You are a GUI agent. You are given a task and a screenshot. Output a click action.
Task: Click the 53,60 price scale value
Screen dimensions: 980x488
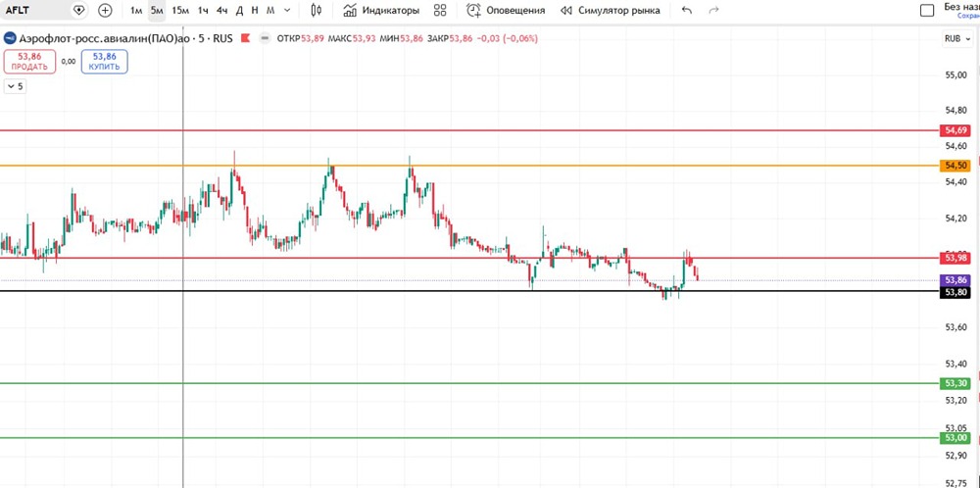point(956,327)
